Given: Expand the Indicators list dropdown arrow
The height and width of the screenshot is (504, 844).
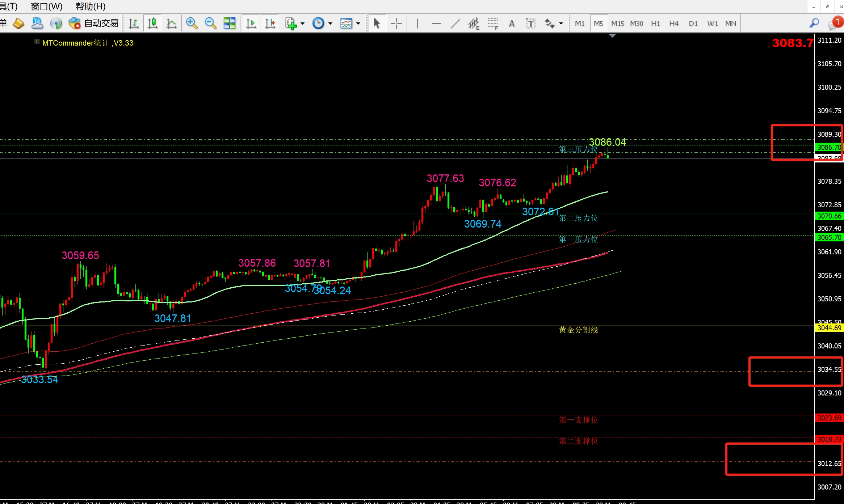Looking at the screenshot, I should click(303, 24).
